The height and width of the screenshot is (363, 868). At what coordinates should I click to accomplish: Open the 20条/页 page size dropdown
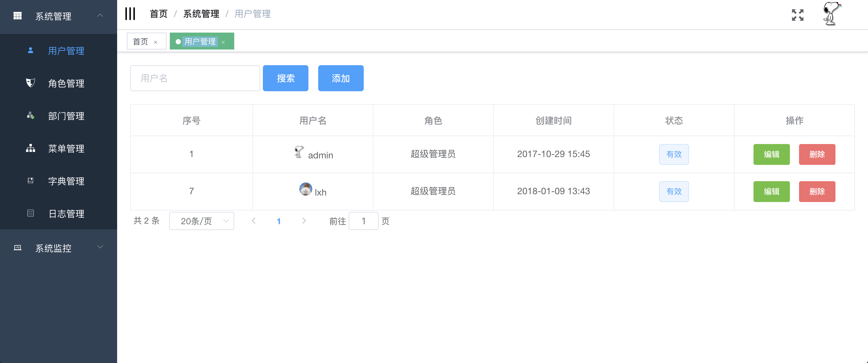(201, 221)
